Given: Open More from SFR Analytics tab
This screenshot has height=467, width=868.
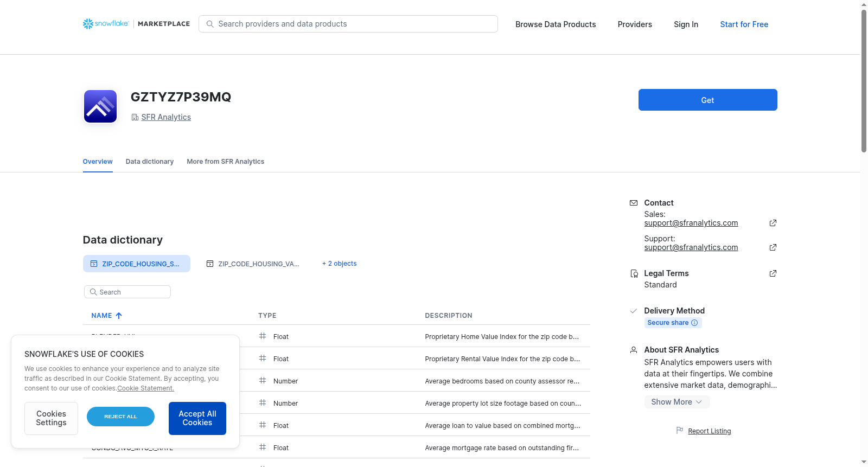Looking at the screenshot, I should pos(226,162).
